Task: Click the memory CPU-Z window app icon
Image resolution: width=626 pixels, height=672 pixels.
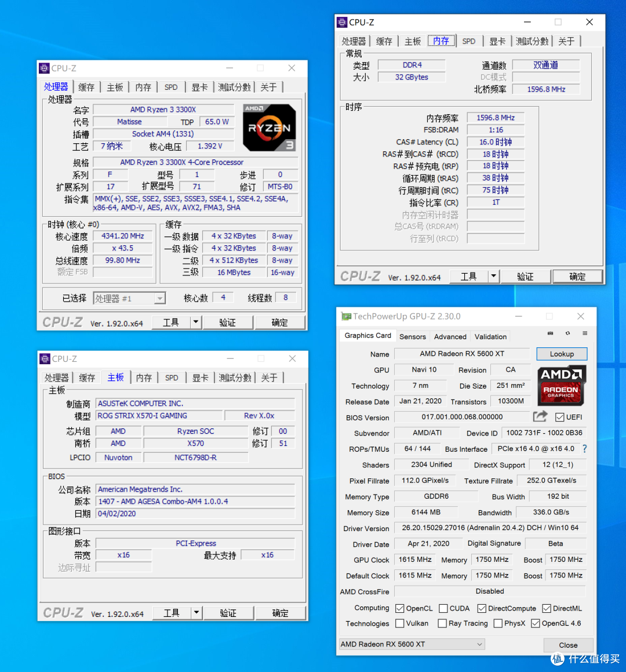Action: (342, 22)
